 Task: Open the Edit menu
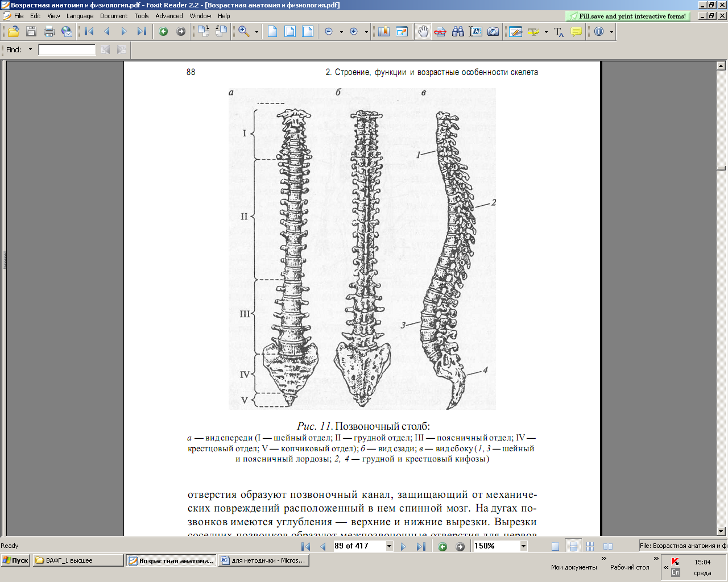pos(35,16)
